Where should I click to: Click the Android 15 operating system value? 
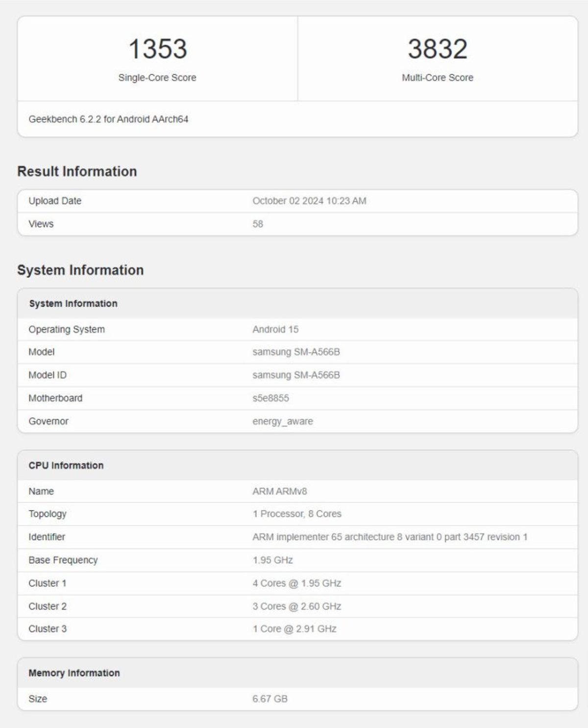275,329
